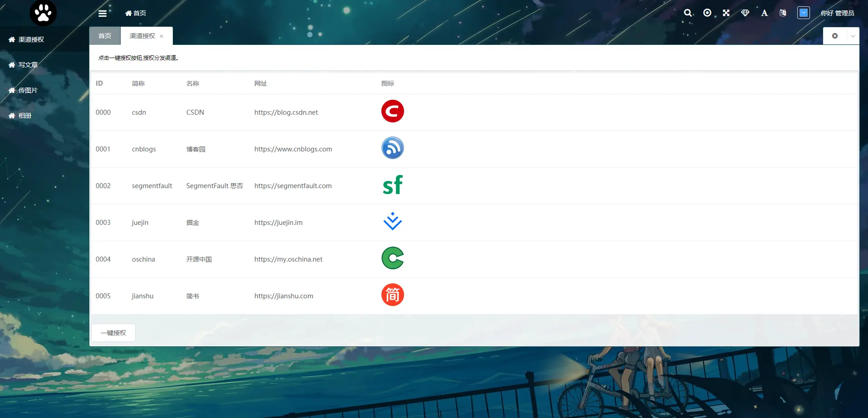Click URL https://juejin.im

[278, 223]
